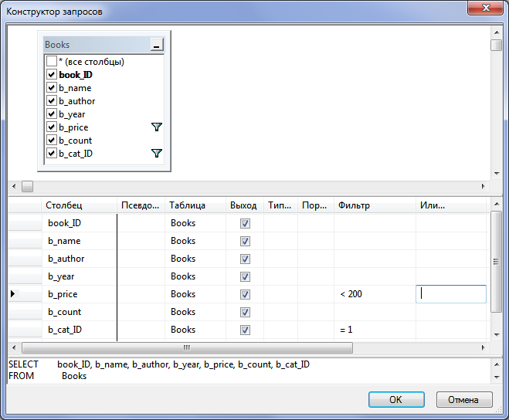
Task: Click the SQL pane scroll down arrow
Action: pos(497,378)
